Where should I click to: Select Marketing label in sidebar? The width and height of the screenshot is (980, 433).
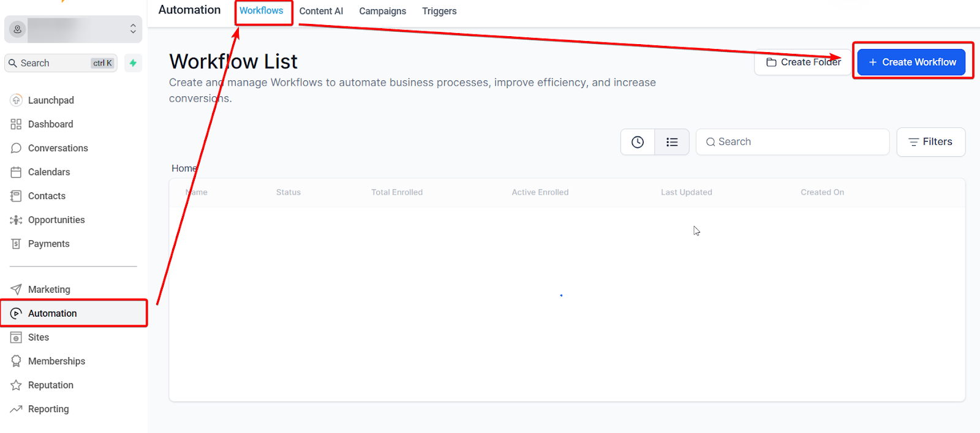tap(49, 290)
